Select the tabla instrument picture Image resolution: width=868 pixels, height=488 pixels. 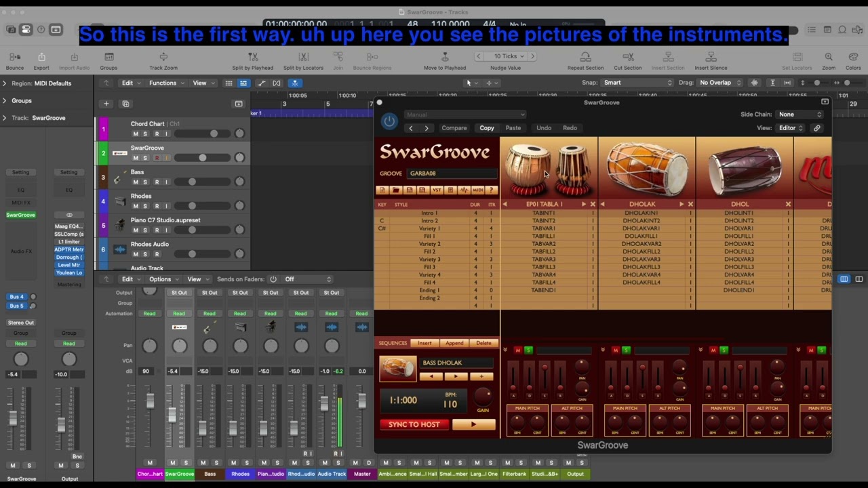tap(549, 168)
